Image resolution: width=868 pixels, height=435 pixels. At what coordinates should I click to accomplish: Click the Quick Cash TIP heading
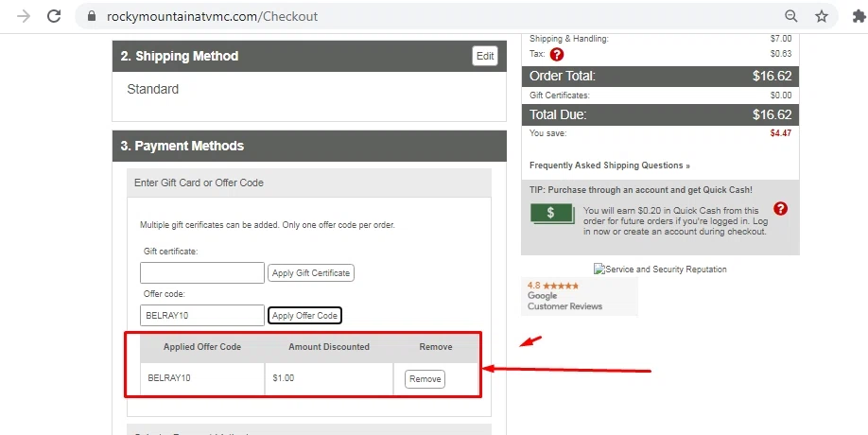click(x=640, y=190)
